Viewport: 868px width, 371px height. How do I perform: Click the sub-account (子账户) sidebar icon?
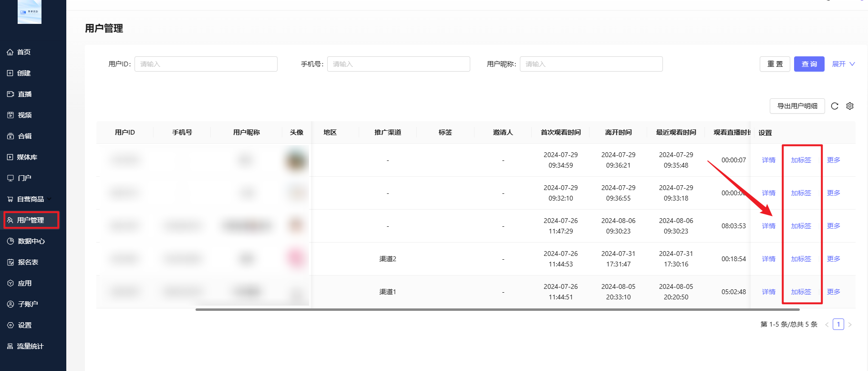10,304
